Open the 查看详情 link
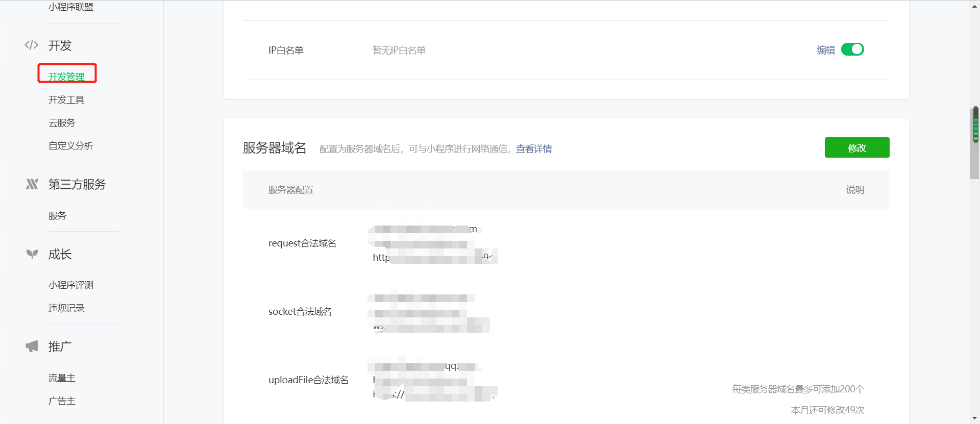The height and width of the screenshot is (424, 980). 533,149
